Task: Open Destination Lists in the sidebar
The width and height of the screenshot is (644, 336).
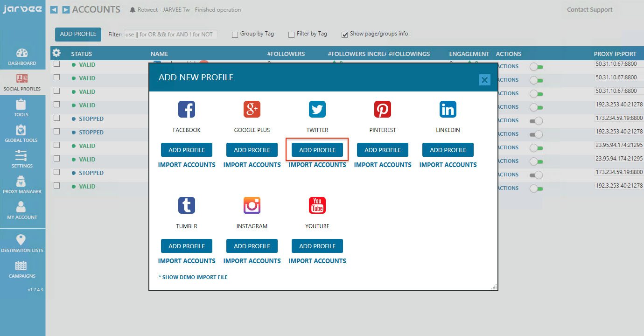Action: [22, 244]
